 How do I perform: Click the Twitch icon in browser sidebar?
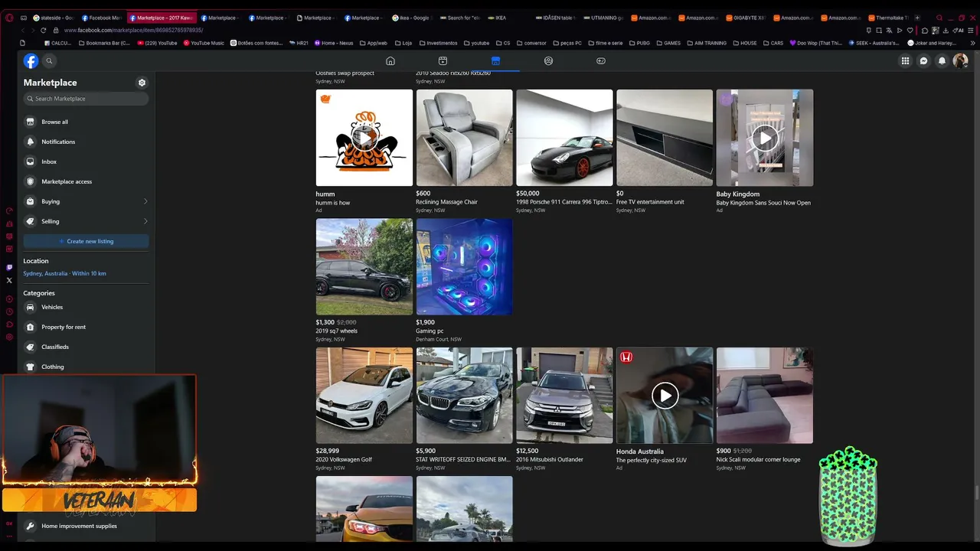[x=9, y=268]
